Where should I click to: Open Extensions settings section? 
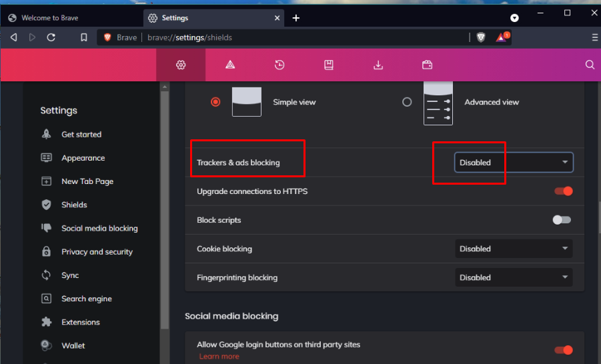click(x=81, y=322)
